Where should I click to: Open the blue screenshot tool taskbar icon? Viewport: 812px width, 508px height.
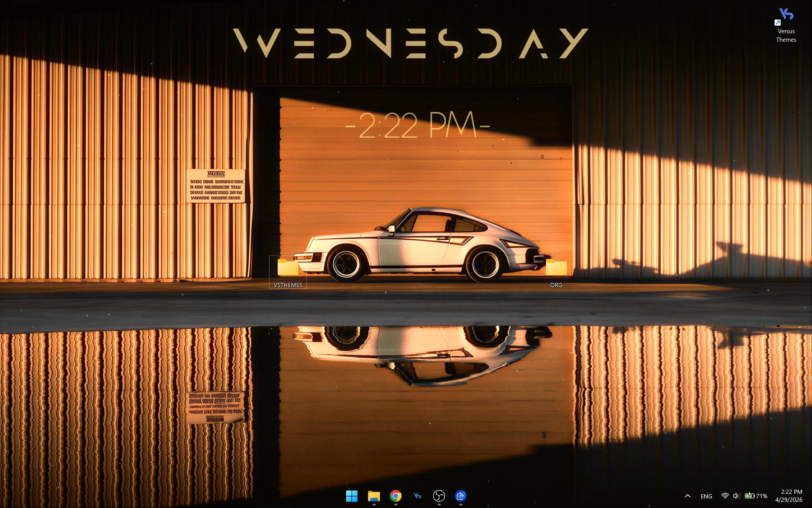click(x=461, y=496)
